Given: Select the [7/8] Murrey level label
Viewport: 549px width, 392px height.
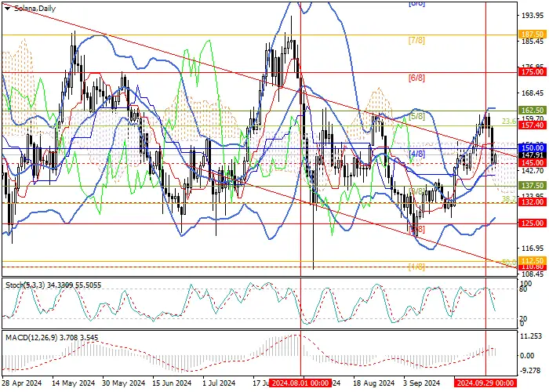Looking at the screenshot, I should tap(416, 41).
